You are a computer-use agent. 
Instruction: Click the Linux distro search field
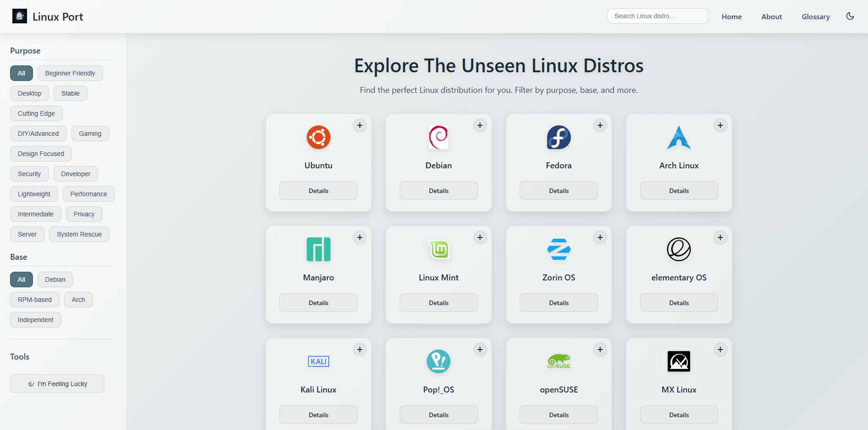[657, 16]
